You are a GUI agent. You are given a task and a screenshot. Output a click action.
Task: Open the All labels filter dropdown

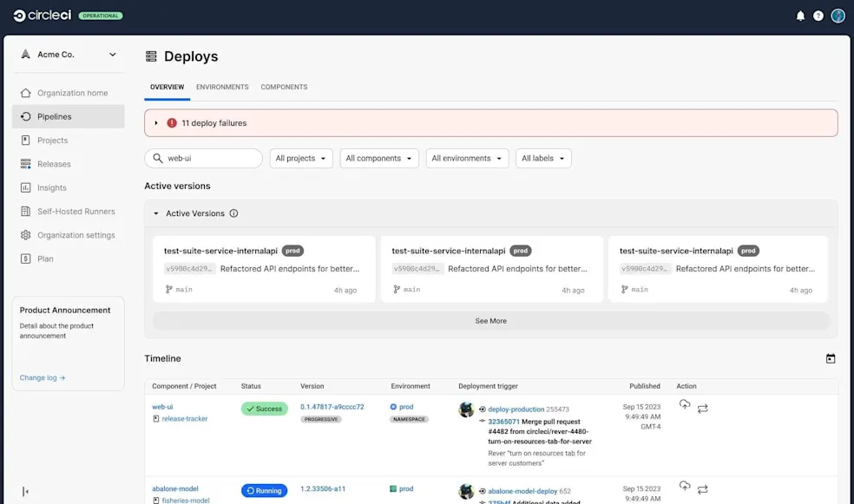pyautogui.click(x=543, y=158)
